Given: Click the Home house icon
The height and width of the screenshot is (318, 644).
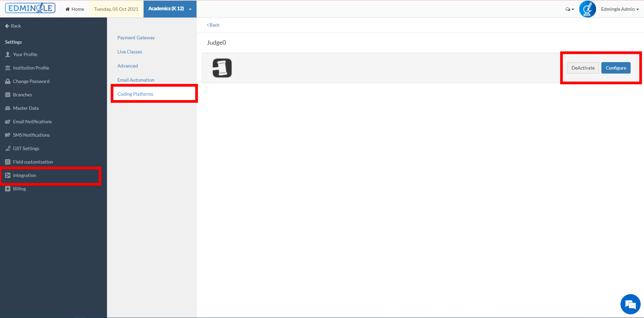Looking at the screenshot, I should point(67,9).
